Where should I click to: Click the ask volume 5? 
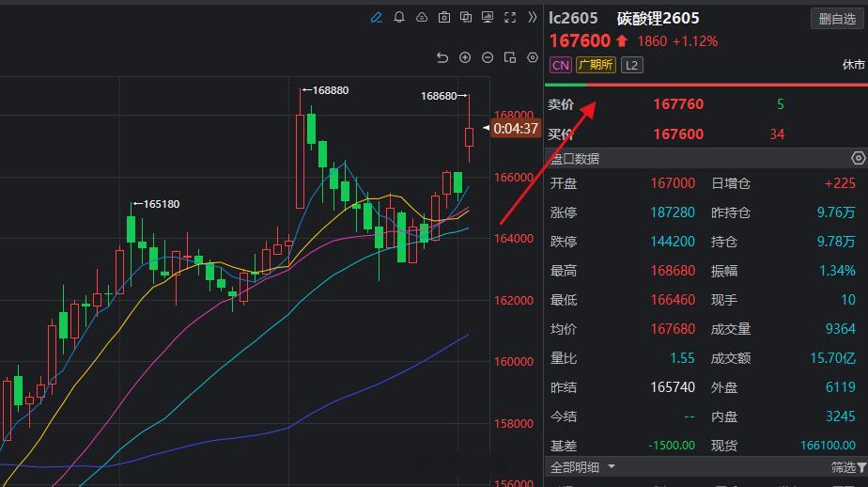[780, 104]
